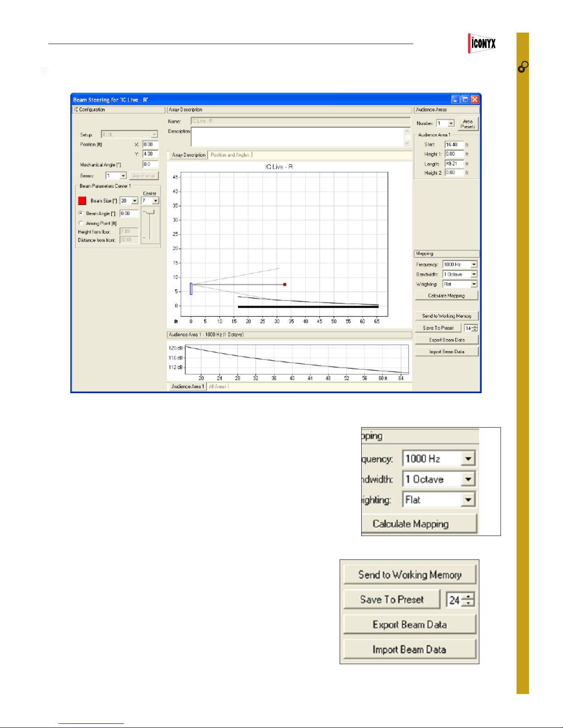Click Send to Working Memory in main window
The image size is (563, 728).
point(447,316)
